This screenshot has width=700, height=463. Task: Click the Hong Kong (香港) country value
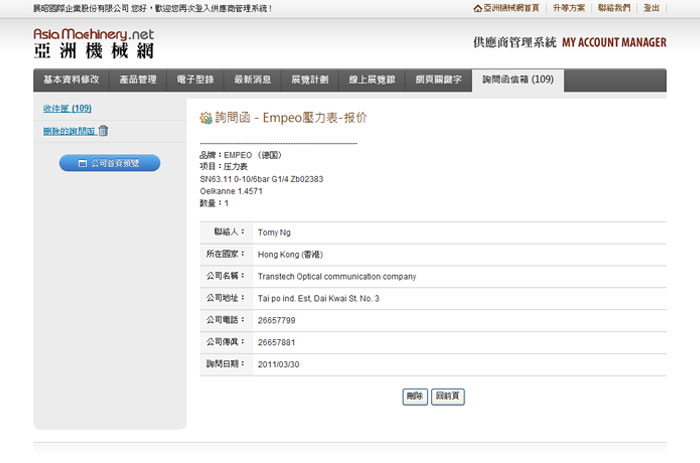tap(290, 254)
